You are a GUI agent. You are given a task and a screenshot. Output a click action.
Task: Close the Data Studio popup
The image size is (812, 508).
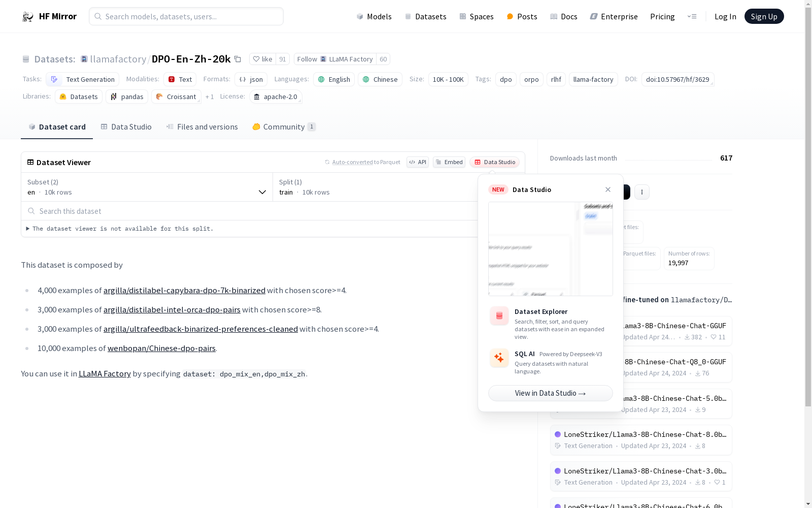pyautogui.click(x=608, y=189)
